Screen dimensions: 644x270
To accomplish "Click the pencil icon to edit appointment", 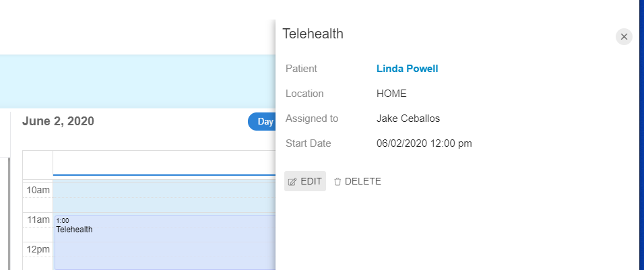I will coord(292,182).
